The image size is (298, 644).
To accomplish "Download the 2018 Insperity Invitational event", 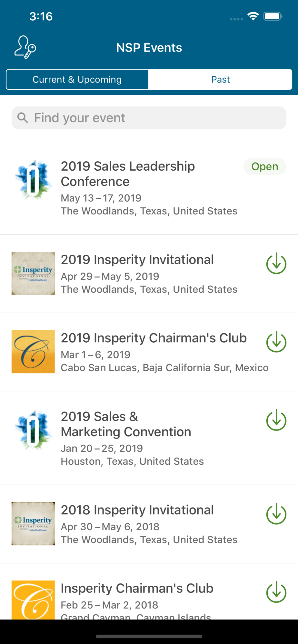I will [x=276, y=514].
